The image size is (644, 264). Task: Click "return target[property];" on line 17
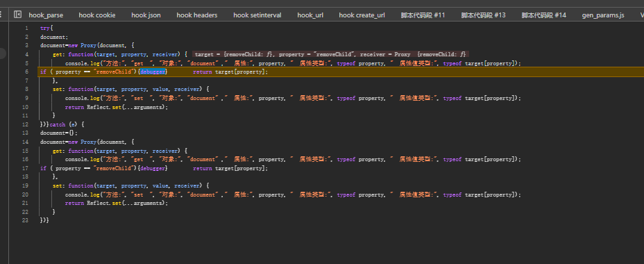coord(230,168)
